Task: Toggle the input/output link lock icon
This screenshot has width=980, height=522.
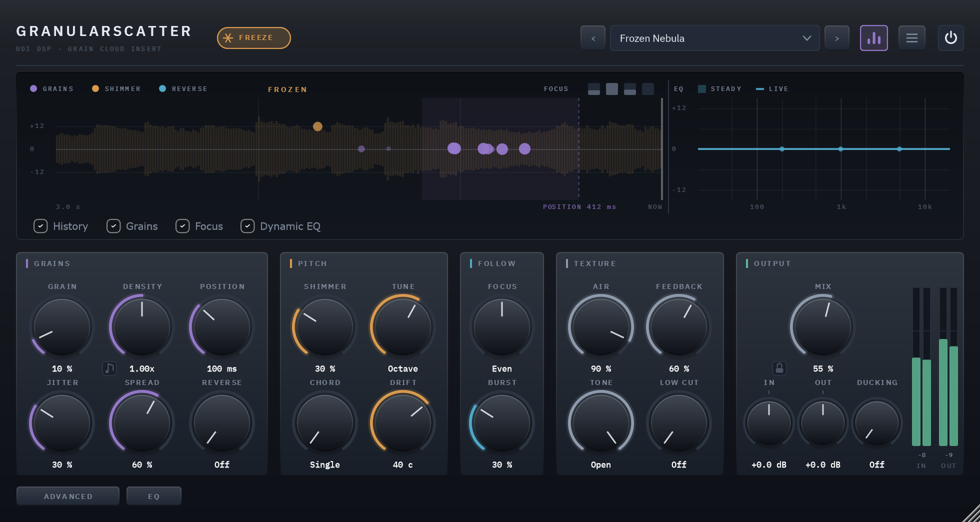Action: click(779, 368)
